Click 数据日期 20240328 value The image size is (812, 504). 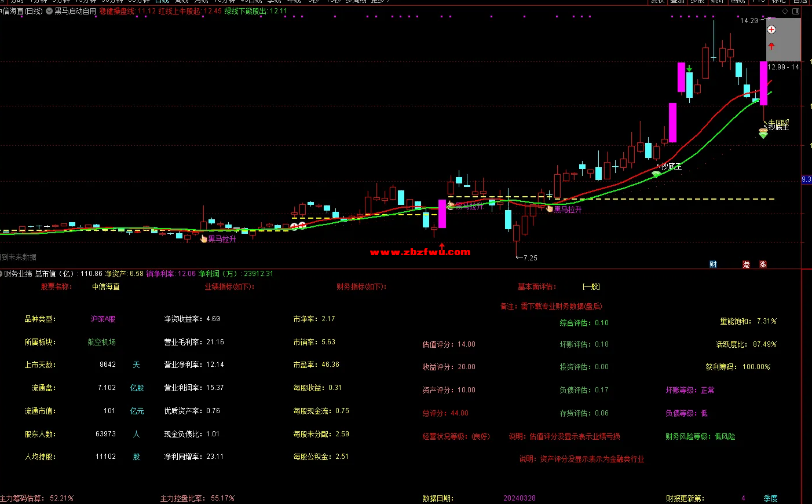pyautogui.click(x=520, y=498)
